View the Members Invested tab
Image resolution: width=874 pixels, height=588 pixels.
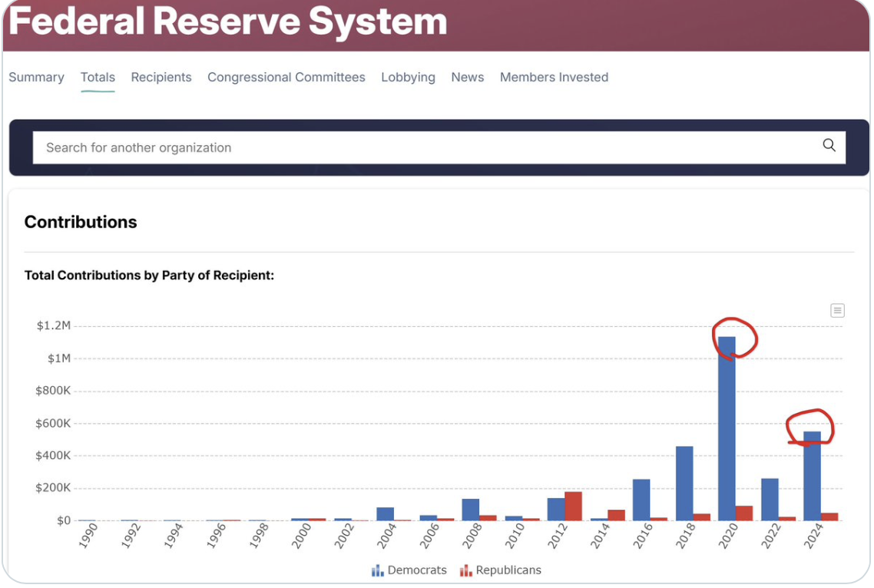click(x=554, y=78)
